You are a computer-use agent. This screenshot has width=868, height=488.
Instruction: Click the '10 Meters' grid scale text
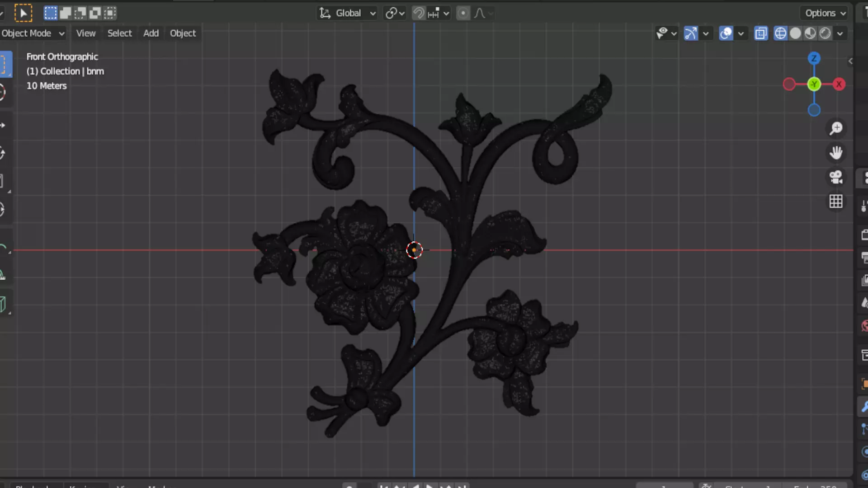(47, 85)
